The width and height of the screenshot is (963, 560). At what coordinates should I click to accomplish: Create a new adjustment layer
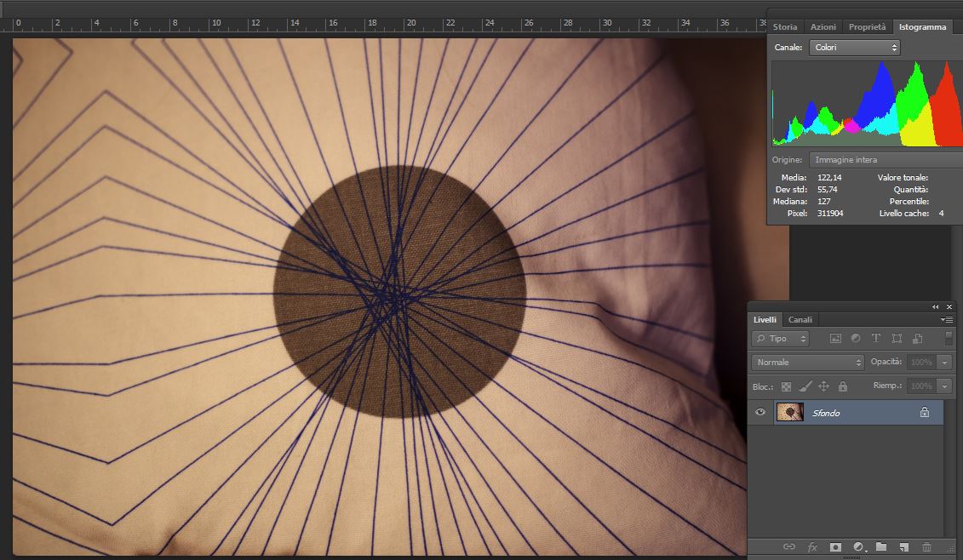[x=858, y=546]
